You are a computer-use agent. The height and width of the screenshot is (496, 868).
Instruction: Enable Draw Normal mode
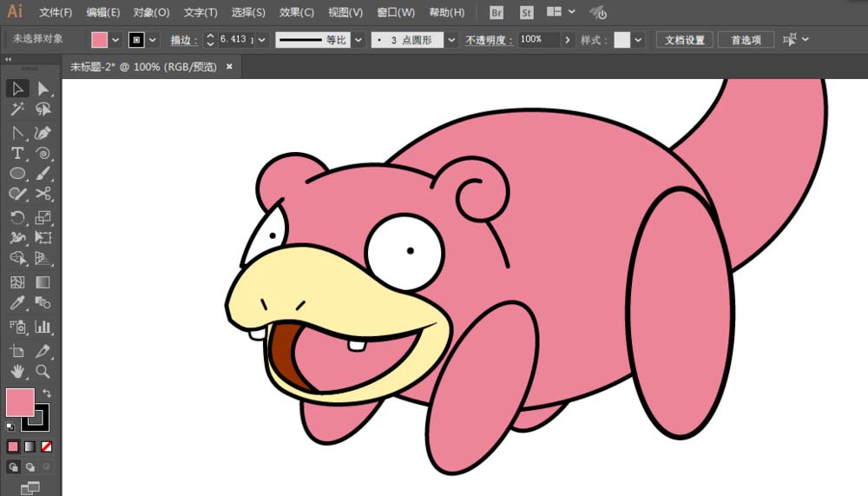point(13,466)
